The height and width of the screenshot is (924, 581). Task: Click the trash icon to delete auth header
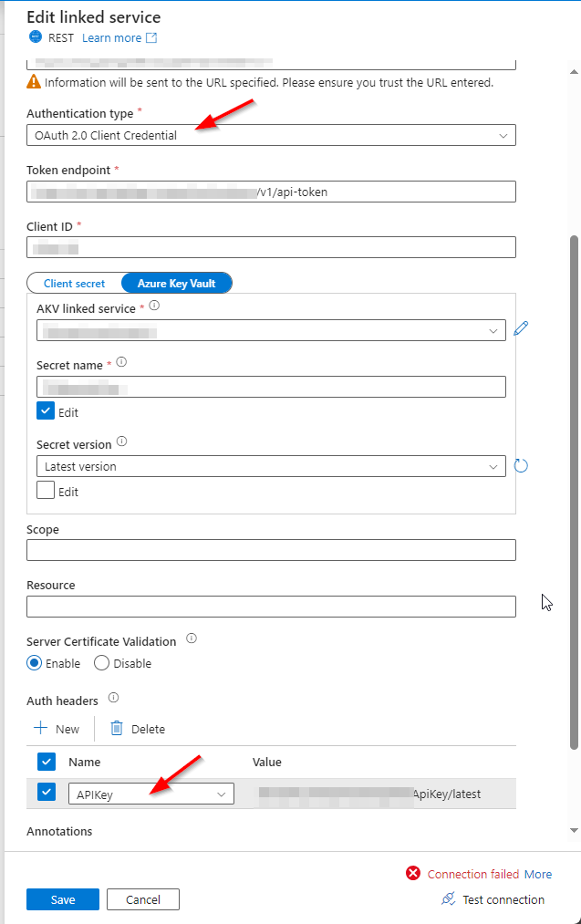117,729
